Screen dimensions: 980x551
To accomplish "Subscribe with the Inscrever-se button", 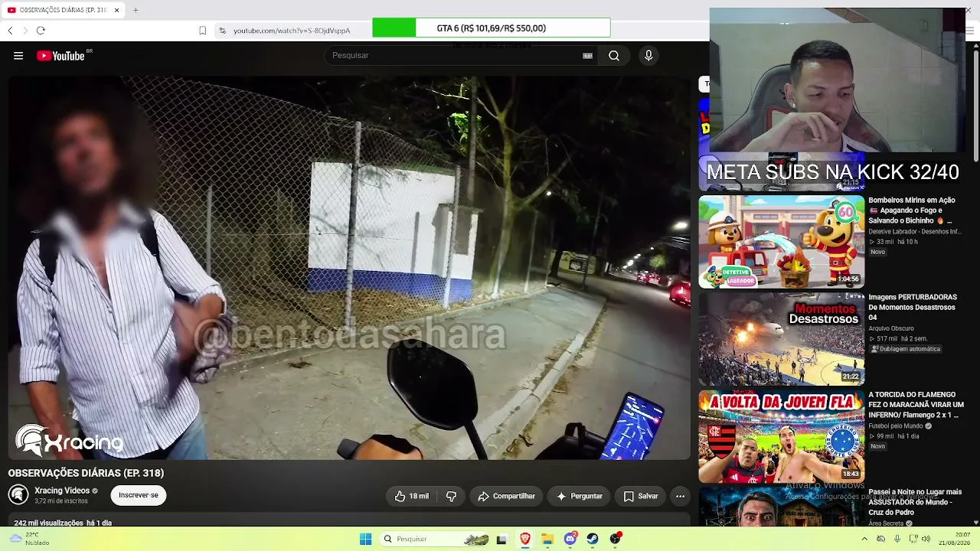I will coord(139,495).
